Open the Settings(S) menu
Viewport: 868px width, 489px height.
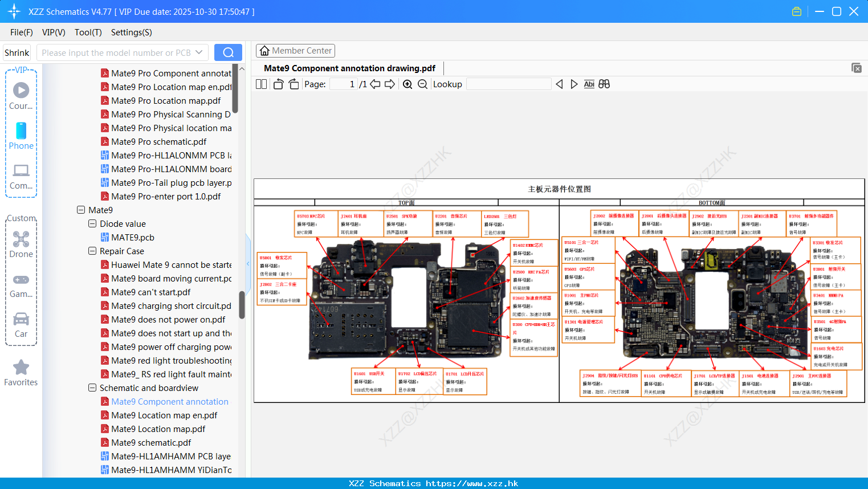point(132,32)
